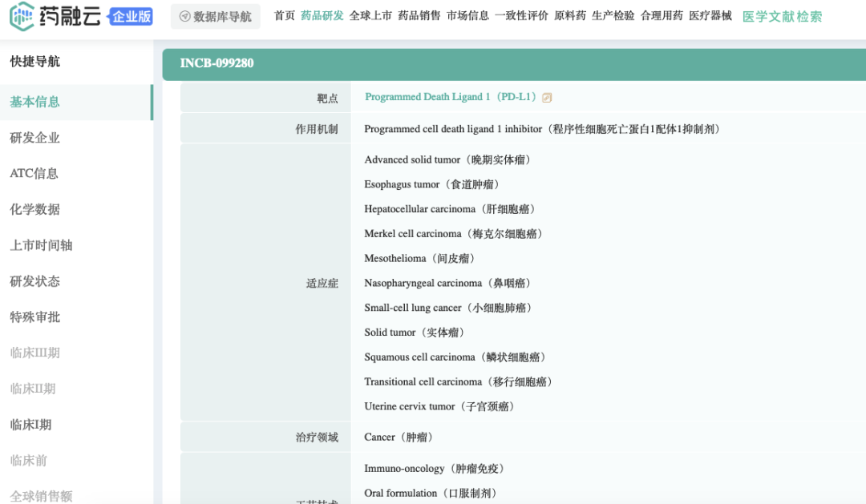This screenshot has width=866, height=504.
Task: Select 药品研发 in the top navigation
Action: [322, 15]
